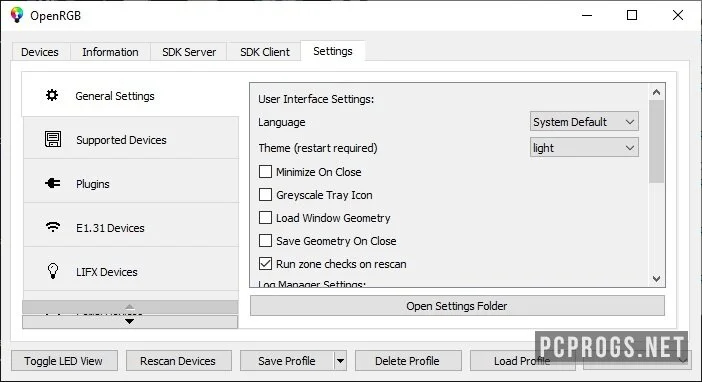702x382 pixels.
Task: Click the Delete Profile button
Action: tap(408, 361)
